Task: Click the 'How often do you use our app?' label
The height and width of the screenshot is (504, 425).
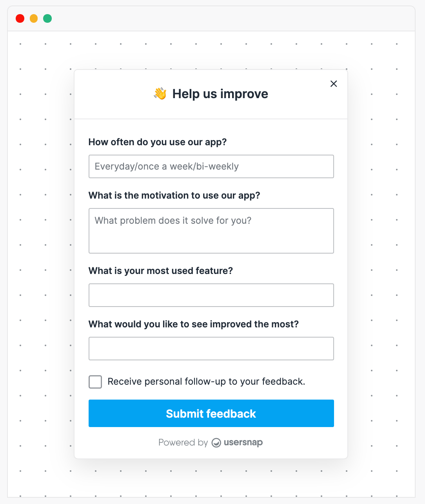Action: (x=158, y=142)
